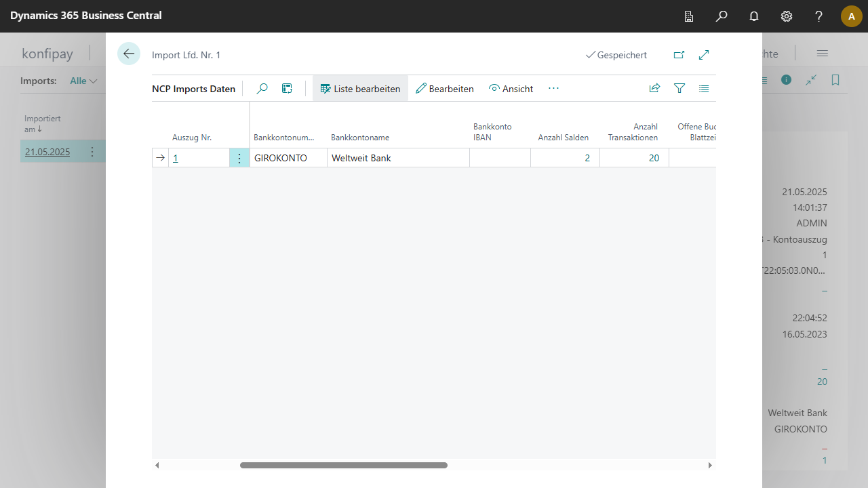868x488 pixels.
Task: Toggle Liste bearbeiten mode
Action: coord(360,89)
